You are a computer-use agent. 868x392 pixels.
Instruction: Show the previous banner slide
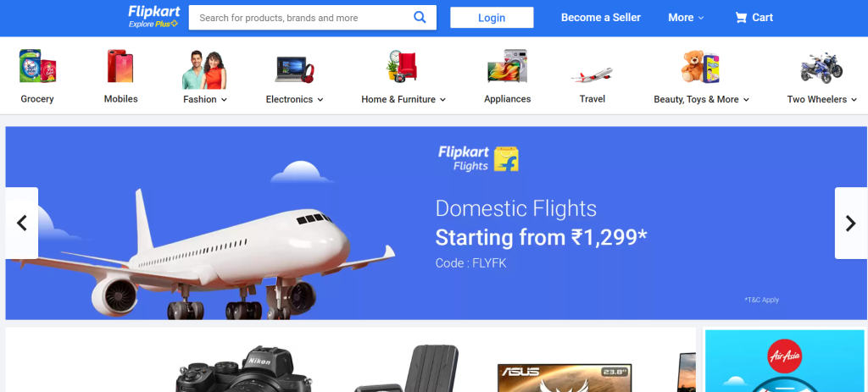pyautogui.click(x=21, y=223)
